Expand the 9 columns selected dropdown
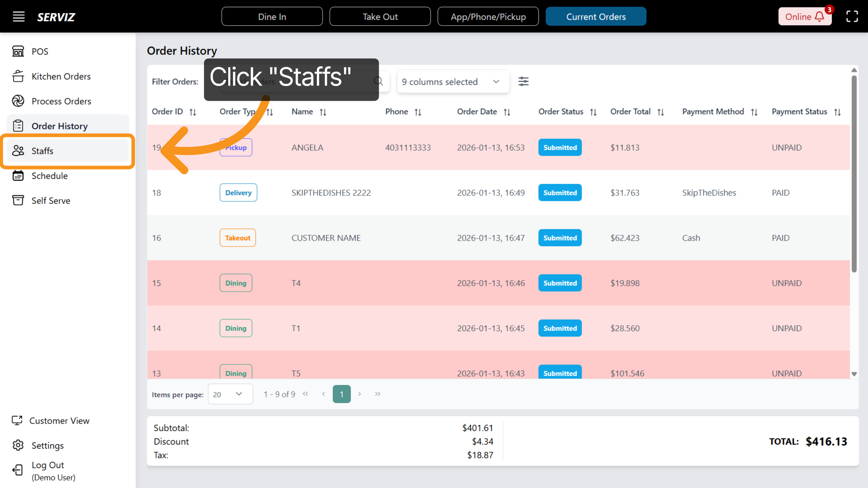The width and height of the screenshot is (868, 488). (x=453, y=82)
